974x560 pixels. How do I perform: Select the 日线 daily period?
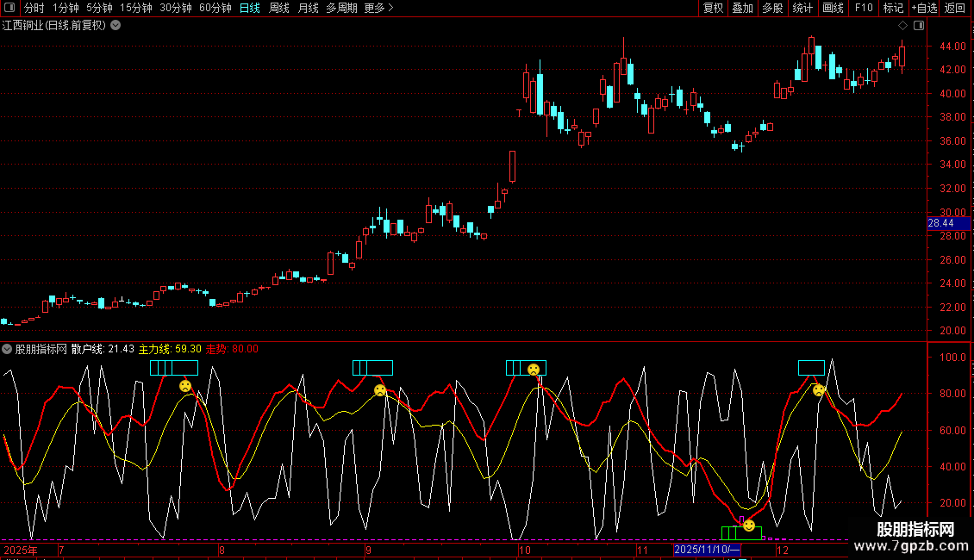tap(250, 8)
